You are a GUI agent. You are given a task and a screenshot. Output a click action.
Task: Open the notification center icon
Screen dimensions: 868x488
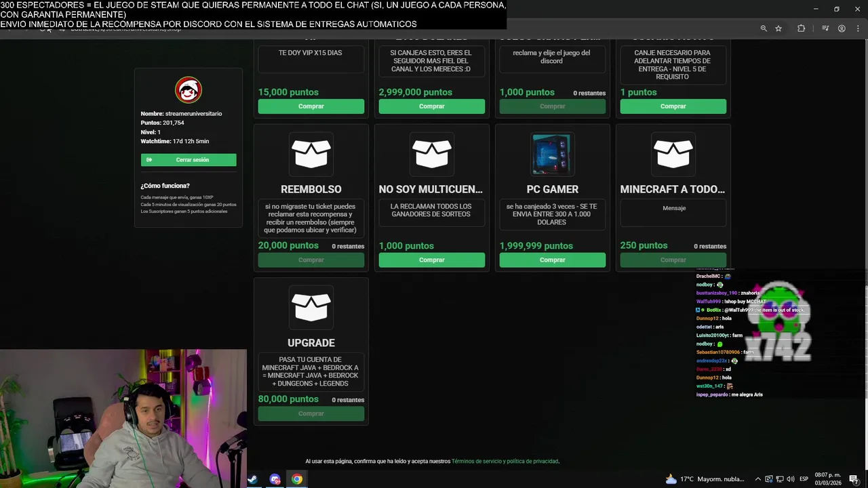point(854,479)
